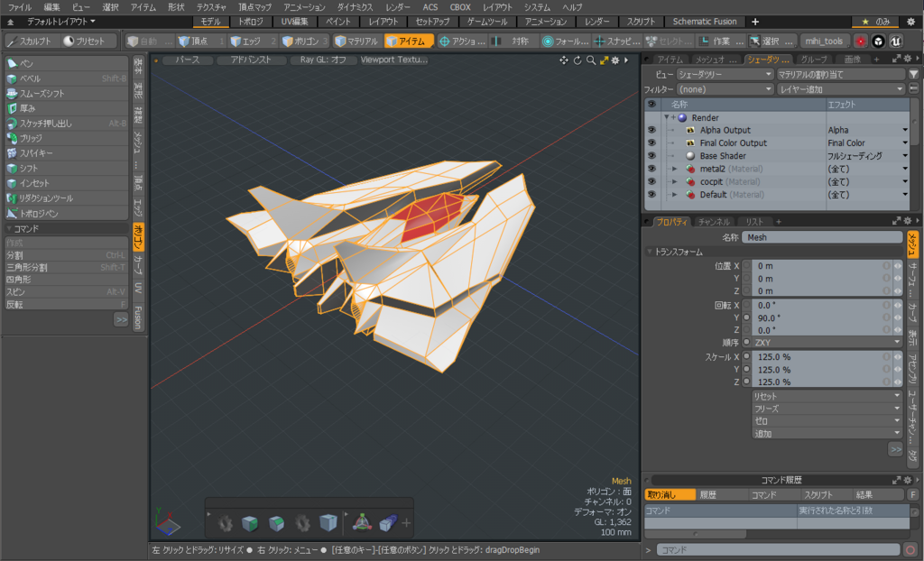Open the 順序 ZXY dropdown
The image size is (924, 561).
pos(827,343)
